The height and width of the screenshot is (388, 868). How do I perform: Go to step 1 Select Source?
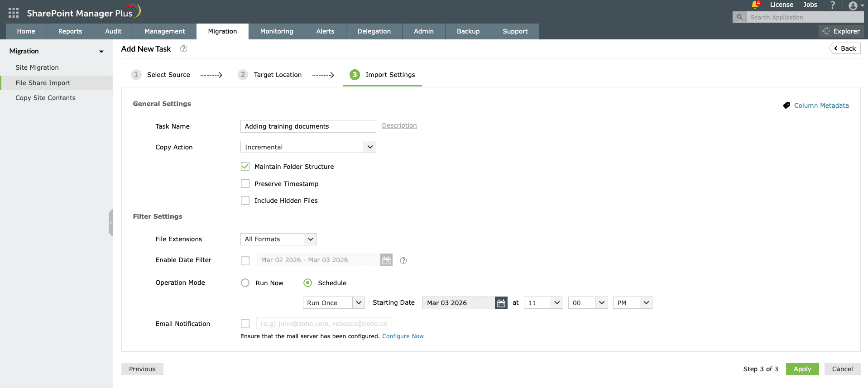pos(161,75)
